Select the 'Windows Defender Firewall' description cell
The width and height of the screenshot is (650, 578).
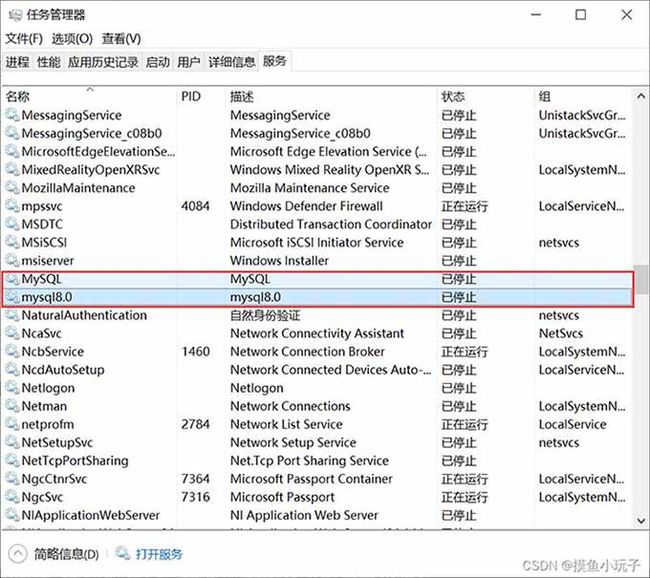tap(306, 206)
